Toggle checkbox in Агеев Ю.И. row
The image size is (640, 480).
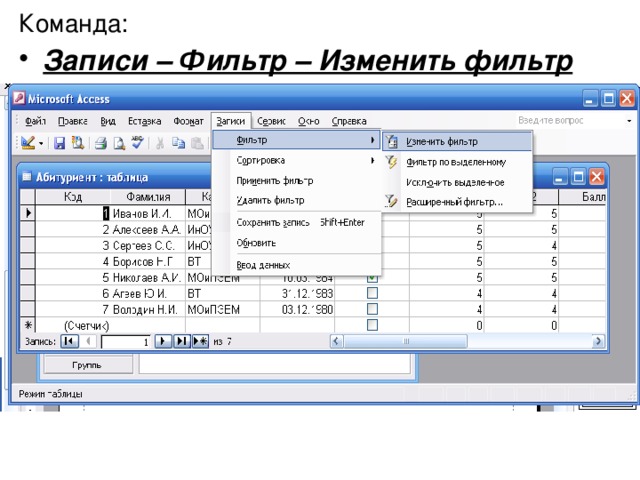372,293
